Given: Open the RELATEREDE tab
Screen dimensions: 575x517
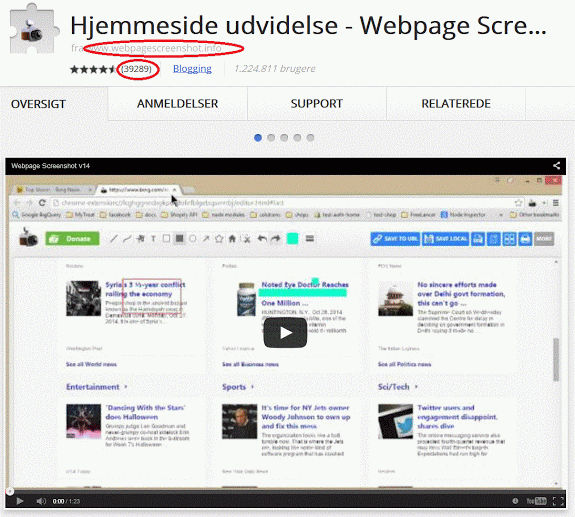Looking at the screenshot, I should point(456,104).
